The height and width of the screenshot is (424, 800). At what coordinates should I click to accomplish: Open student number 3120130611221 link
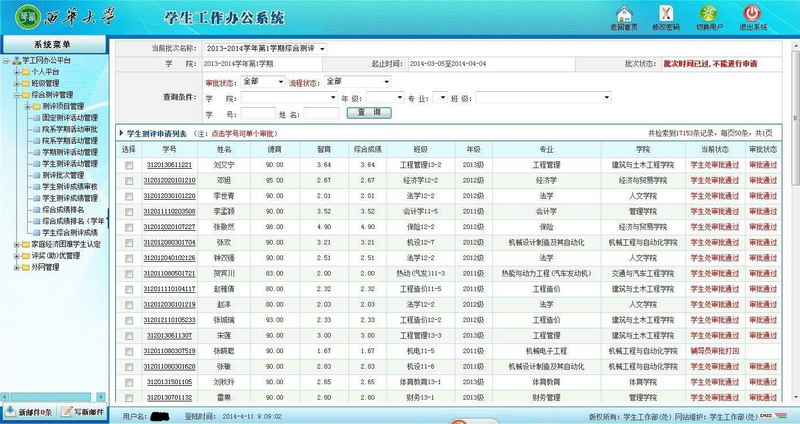(169, 164)
